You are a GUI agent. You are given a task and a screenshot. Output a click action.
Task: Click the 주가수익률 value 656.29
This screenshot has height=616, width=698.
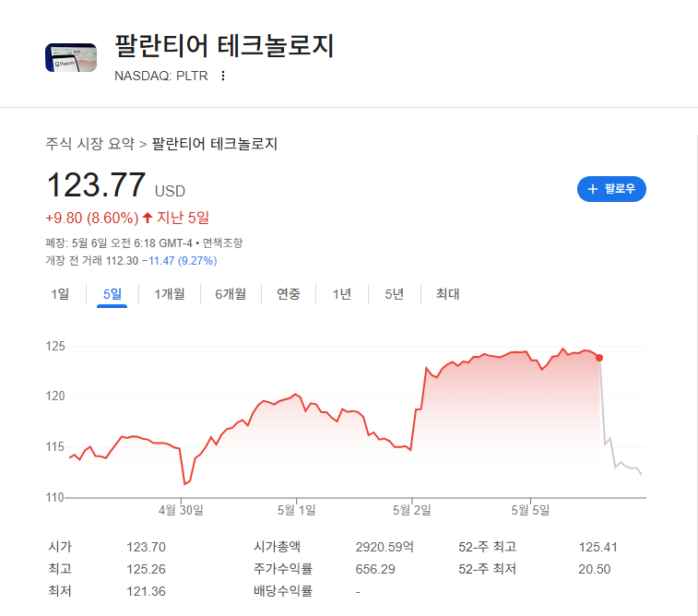pos(375,569)
